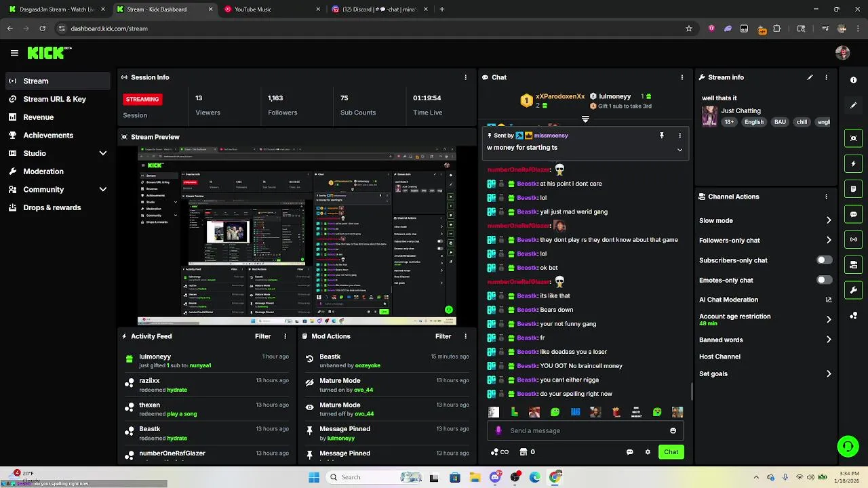Viewport: 868px width, 488px height.
Task: Open Drops & rewards sidebar page
Action: click(56, 207)
